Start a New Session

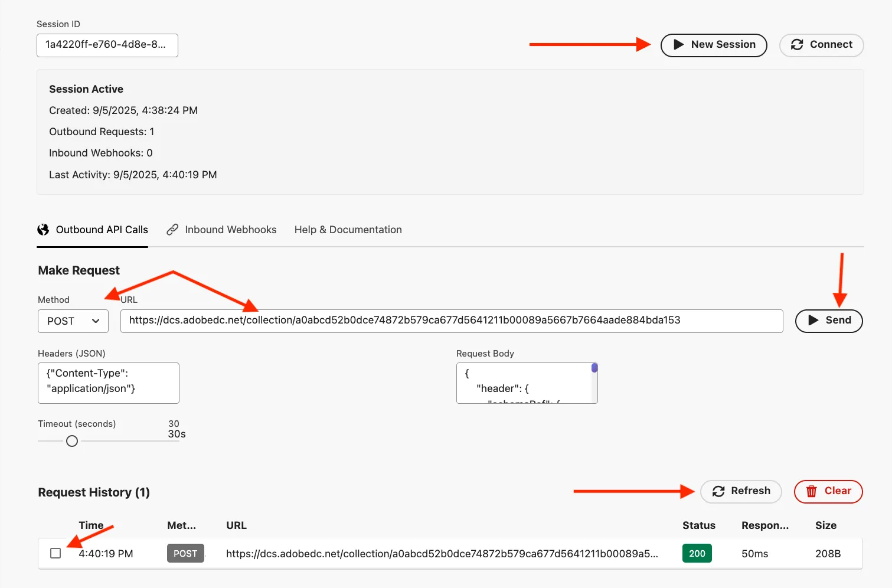(x=714, y=45)
